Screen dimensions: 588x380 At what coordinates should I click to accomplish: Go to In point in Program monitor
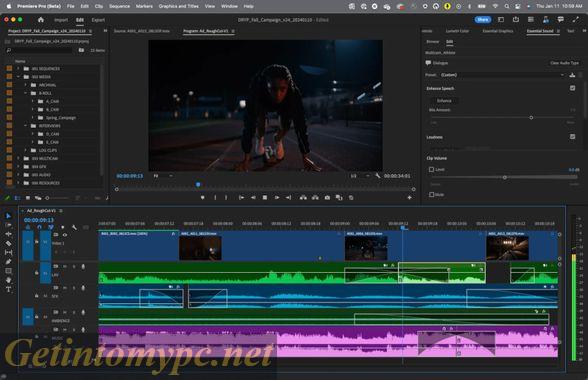pos(242,197)
